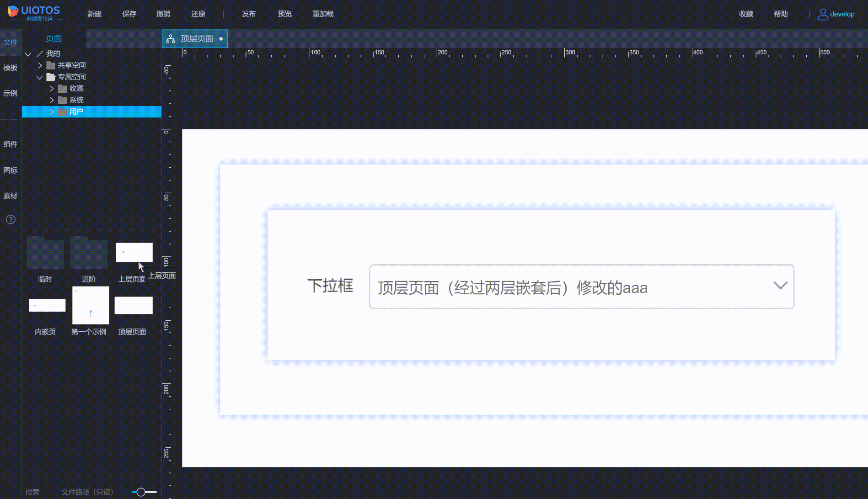Open the 文件 panel in the left sidebar
The height and width of the screenshot is (499, 868).
[x=11, y=42]
